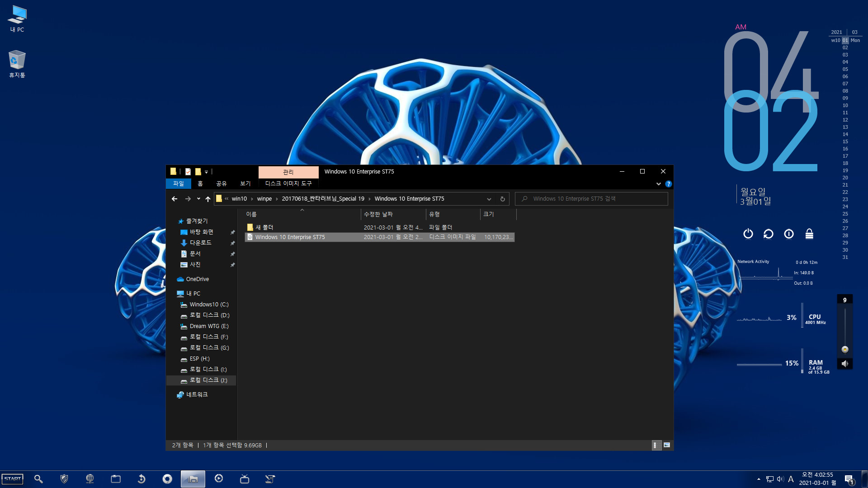The width and height of the screenshot is (868, 488).
Task: Open the globe network taskbar icon
Action: tap(90, 479)
